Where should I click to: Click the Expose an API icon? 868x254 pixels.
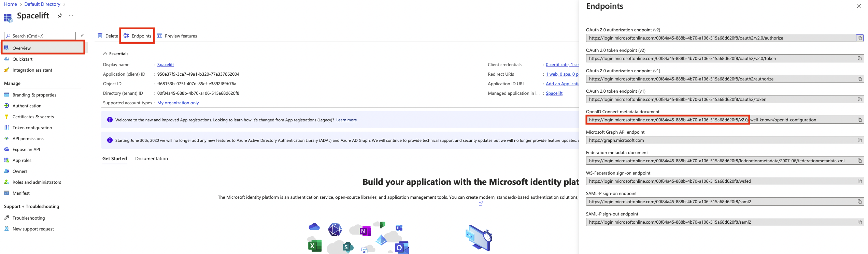point(6,149)
